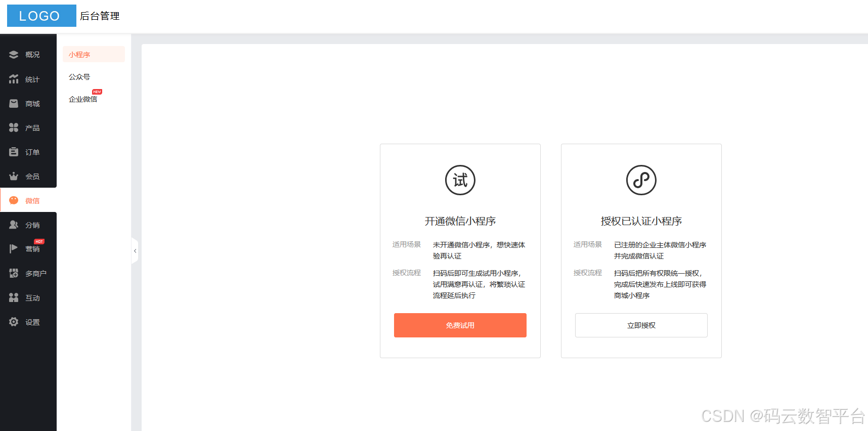Click the HOT badge on 营销
The height and width of the screenshot is (431, 868).
point(39,241)
